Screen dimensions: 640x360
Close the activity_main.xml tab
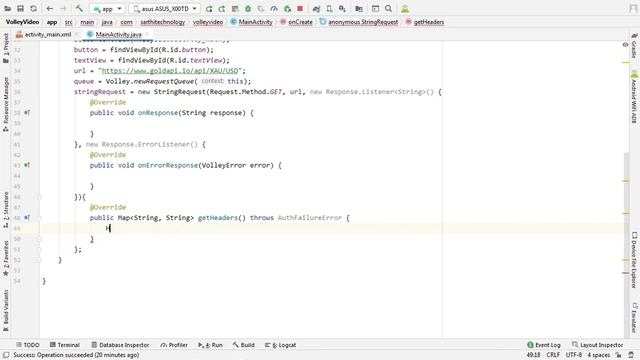point(77,35)
